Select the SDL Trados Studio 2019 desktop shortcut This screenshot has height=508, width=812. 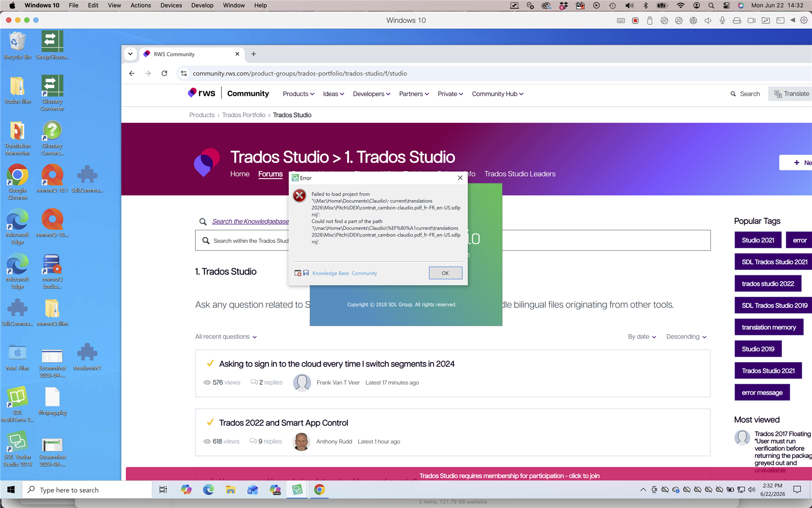(x=17, y=449)
